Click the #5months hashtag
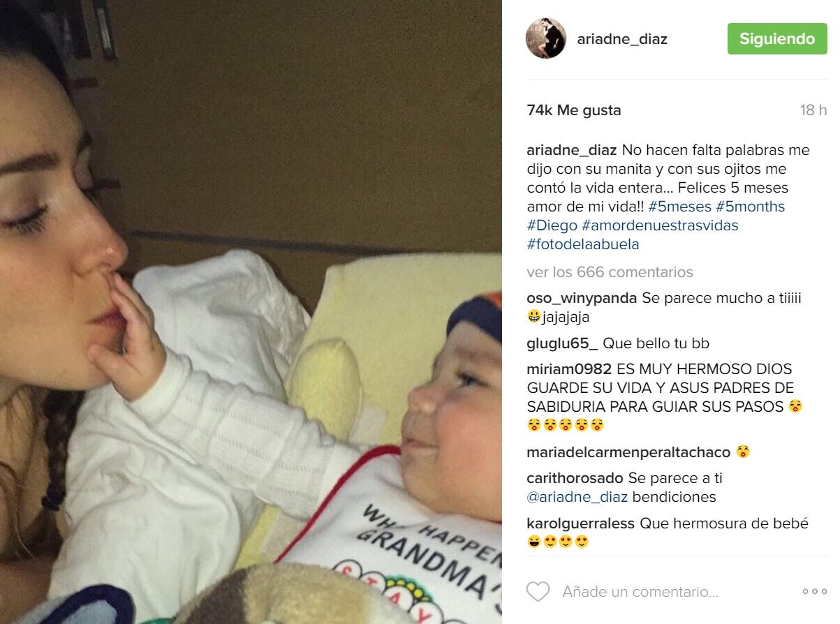The image size is (840, 624). click(x=751, y=207)
